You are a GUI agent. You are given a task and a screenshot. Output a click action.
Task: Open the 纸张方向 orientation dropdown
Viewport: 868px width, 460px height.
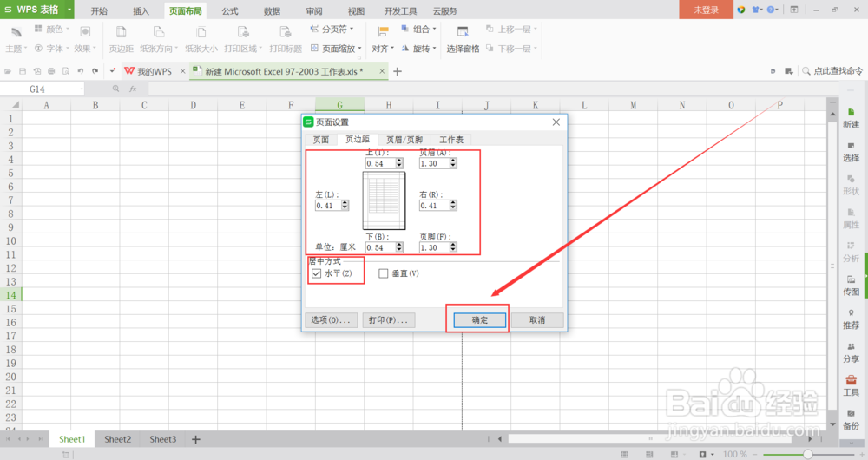[159, 39]
